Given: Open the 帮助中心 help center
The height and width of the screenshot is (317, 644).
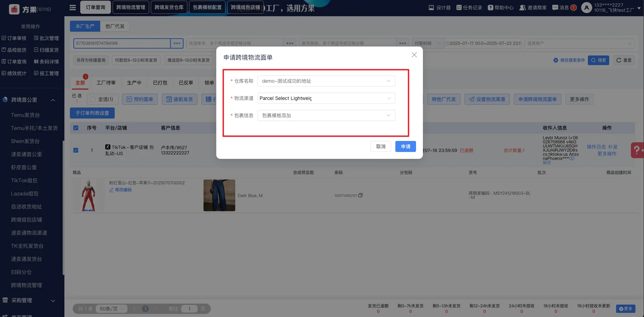Looking at the screenshot, I should [500, 8].
